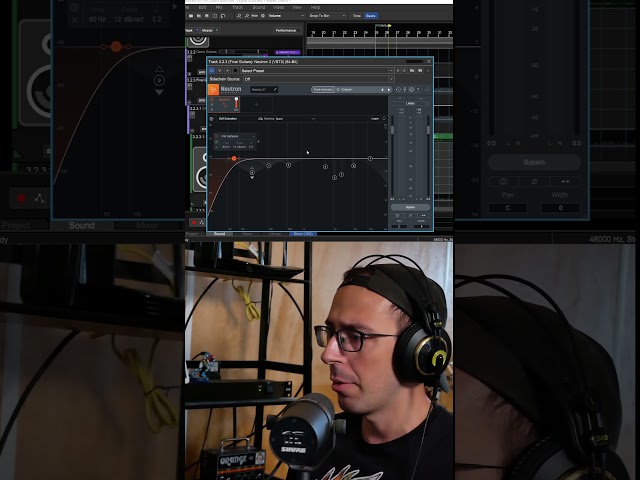This screenshot has height=480, width=640.
Task: Switch to the Library tab
Action: (275, 234)
